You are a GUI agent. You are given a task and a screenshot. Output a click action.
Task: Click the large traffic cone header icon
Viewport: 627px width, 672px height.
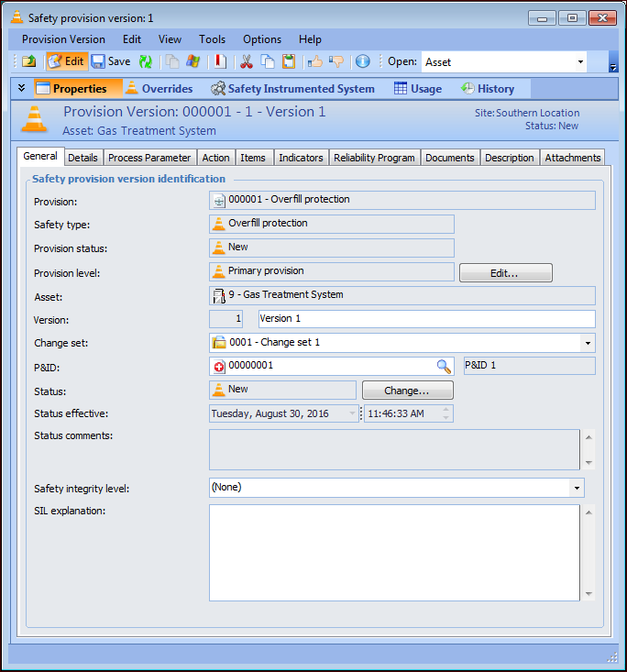[34, 119]
